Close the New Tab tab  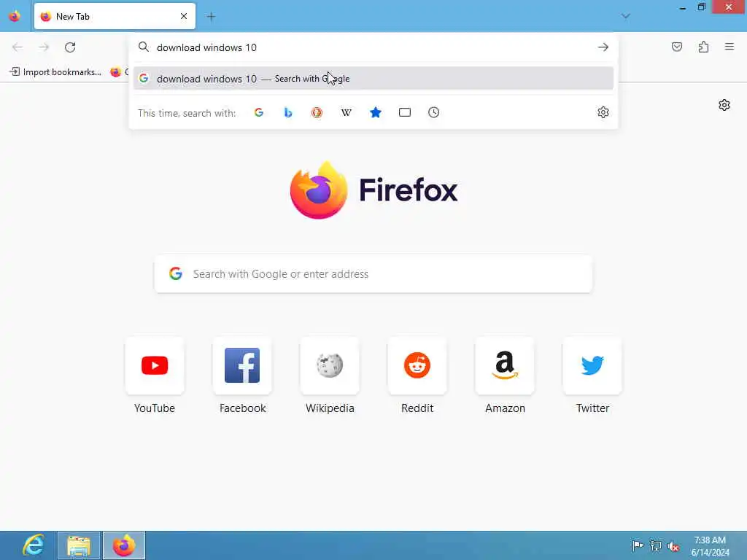pyautogui.click(x=184, y=16)
